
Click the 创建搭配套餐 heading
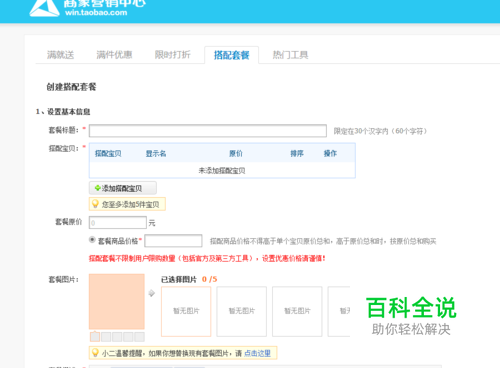click(71, 87)
